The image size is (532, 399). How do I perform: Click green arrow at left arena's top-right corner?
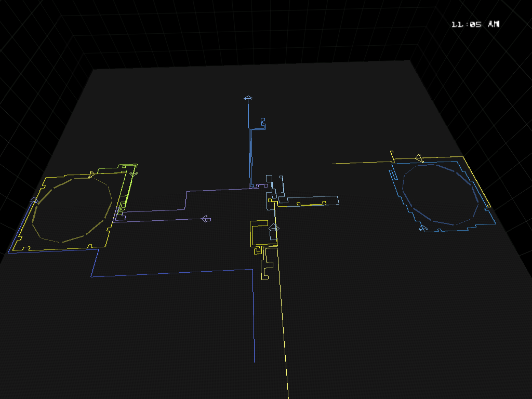133,173
